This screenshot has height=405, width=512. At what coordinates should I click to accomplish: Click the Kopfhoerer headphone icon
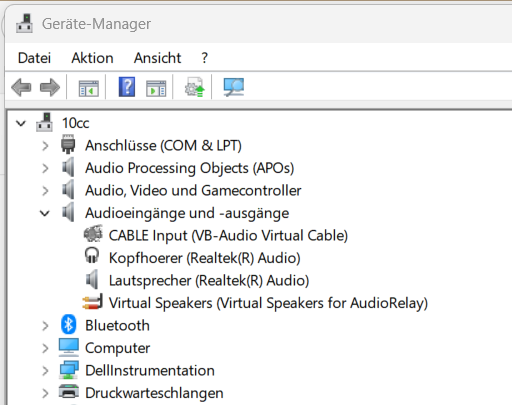(x=92, y=256)
